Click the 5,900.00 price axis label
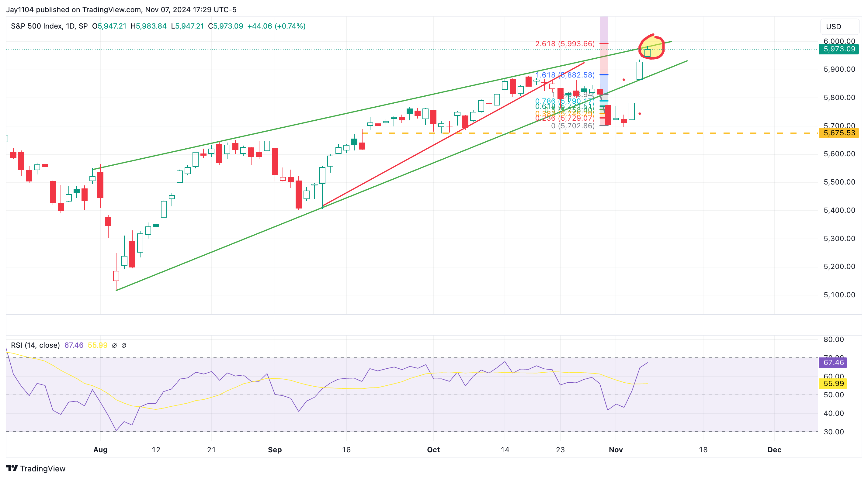The image size is (868, 479). point(839,69)
